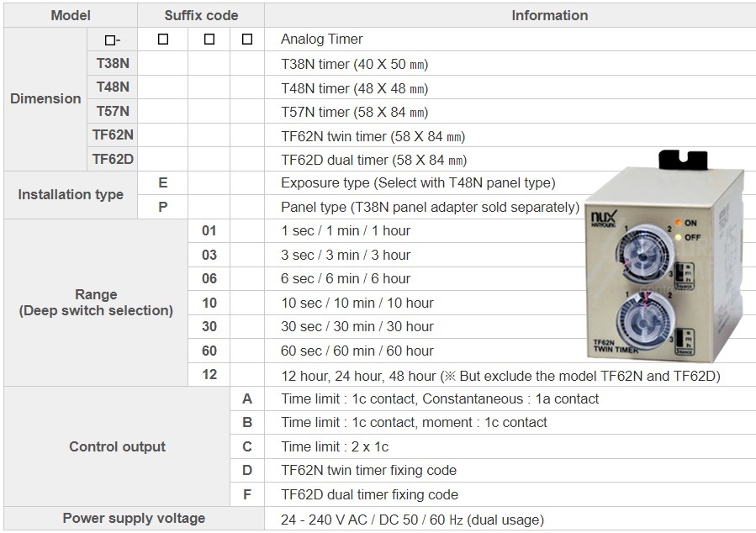This screenshot has height=533, width=756.
Task: Select the "Control output" row label
Action: point(117,446)
